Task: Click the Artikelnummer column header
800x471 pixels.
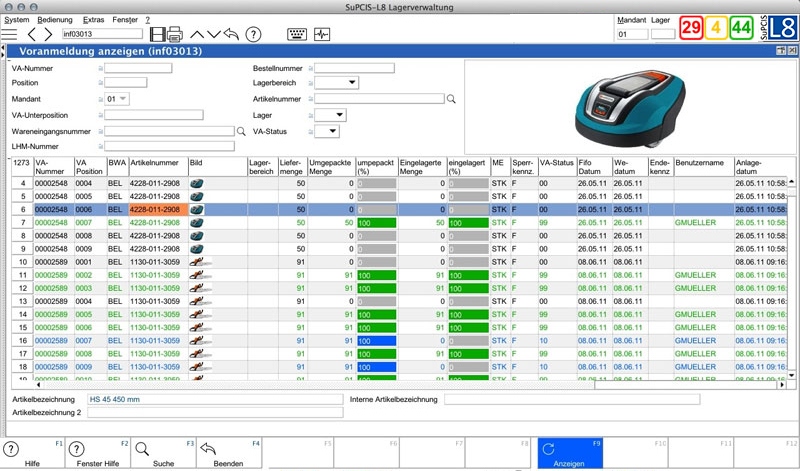Action: pos(158,167)
